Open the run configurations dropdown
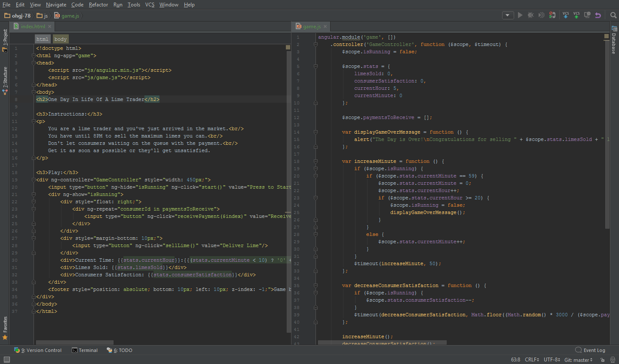The width and height of the screenshot is (619, 364). pos(508,15)
